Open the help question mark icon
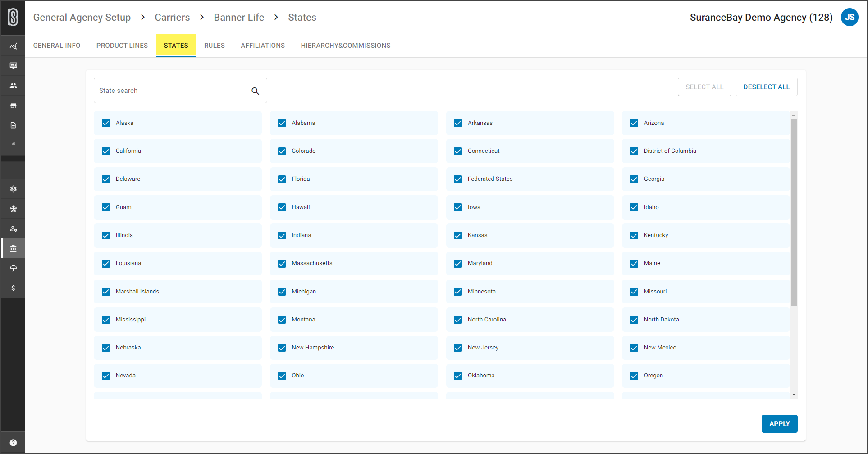The width and height of the screenshot is (868, 454). tap(13, 443)
